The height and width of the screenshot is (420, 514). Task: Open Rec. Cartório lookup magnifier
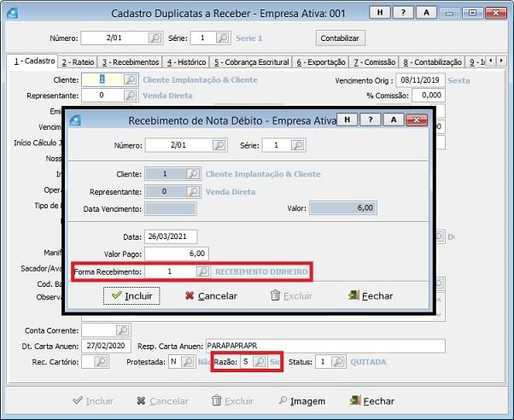click(101, 362)
